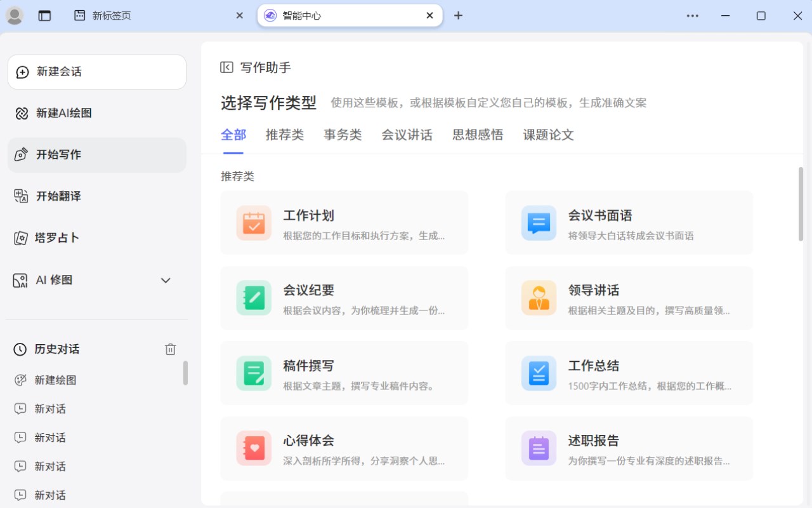Open the 思想感悟 tab
The image size is (812, 508).
478,135
